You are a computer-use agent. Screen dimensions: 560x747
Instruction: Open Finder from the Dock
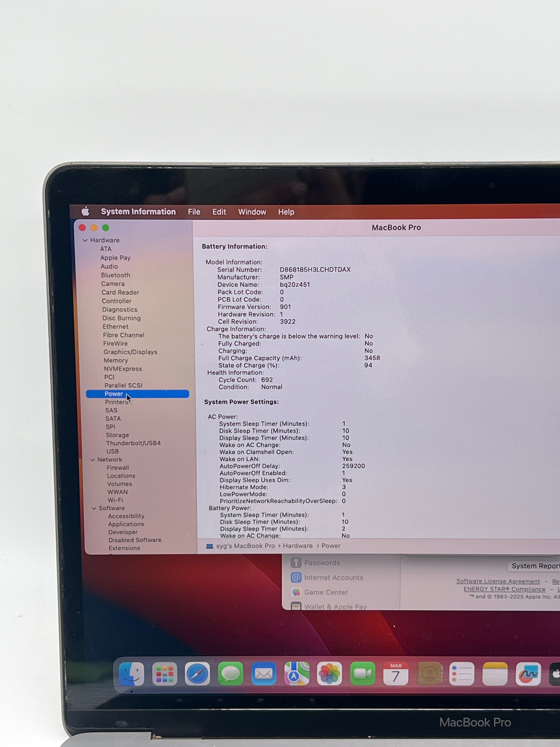tap(132, 673)
